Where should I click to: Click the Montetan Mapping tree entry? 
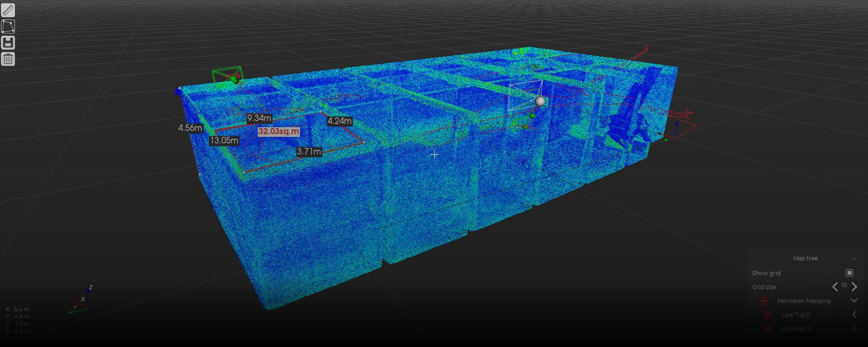804,301
